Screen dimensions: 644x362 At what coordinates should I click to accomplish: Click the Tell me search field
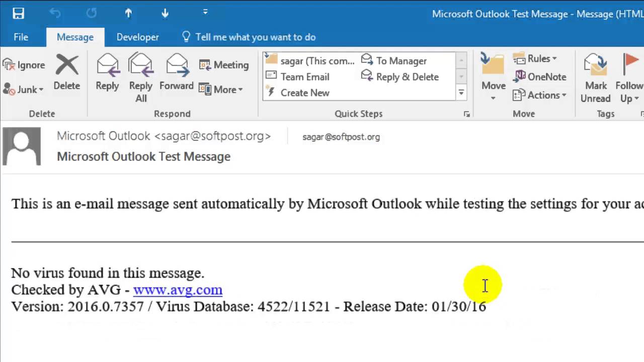pos(255,37)
